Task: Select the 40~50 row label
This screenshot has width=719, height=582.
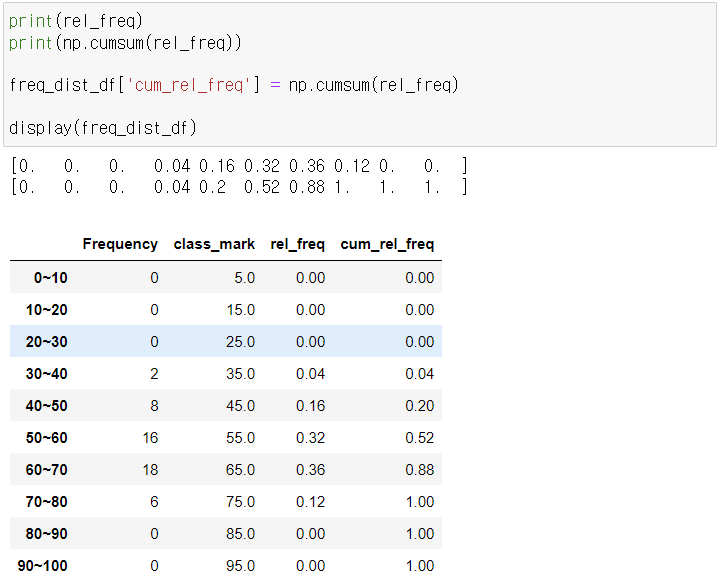Action: [x=46, y=406]
